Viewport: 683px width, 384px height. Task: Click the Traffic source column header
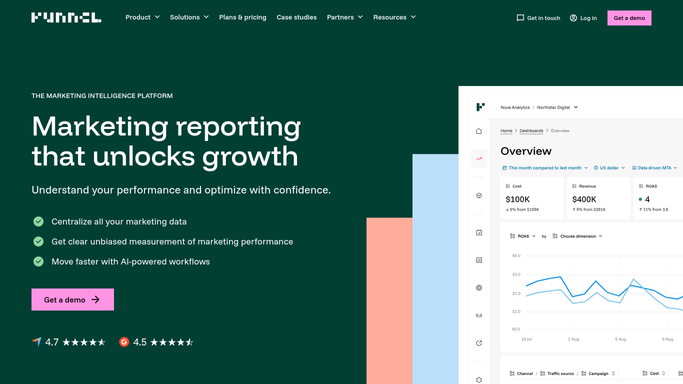click(x=557, y=374)
